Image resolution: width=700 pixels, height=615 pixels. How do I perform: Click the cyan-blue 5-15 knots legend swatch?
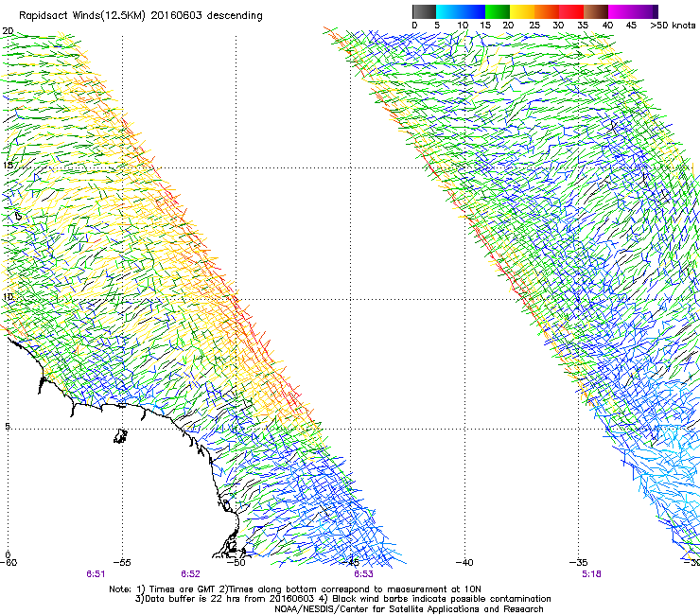[461, 11]
